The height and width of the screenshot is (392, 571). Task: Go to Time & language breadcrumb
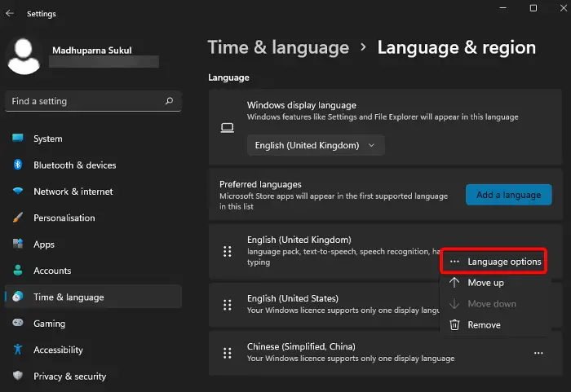point(278,48)
